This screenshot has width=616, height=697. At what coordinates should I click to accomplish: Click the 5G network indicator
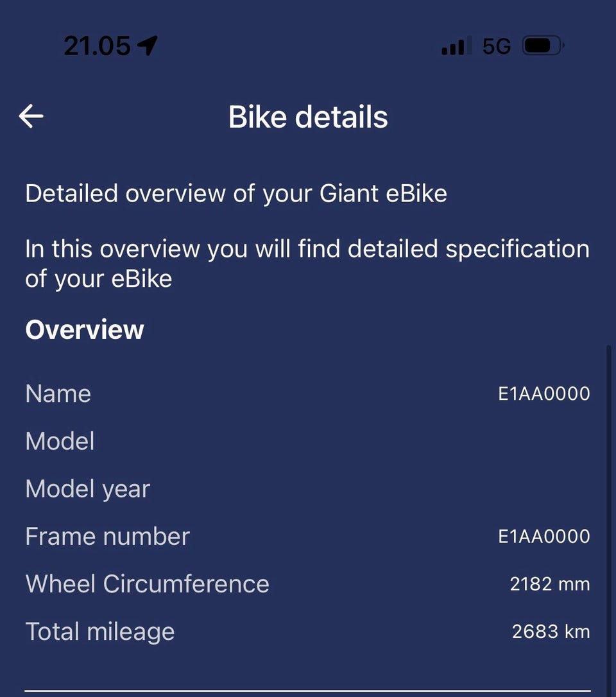click(x=497, y=46)
